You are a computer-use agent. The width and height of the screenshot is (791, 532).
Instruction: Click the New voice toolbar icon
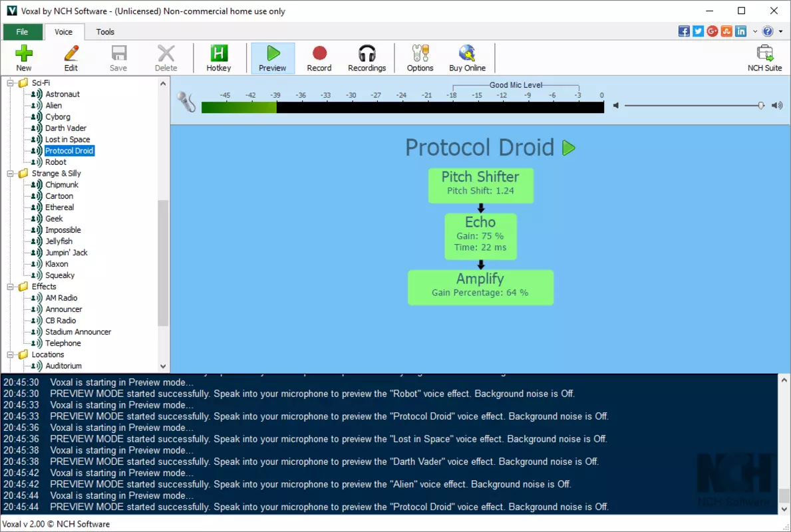pos(24,53)
